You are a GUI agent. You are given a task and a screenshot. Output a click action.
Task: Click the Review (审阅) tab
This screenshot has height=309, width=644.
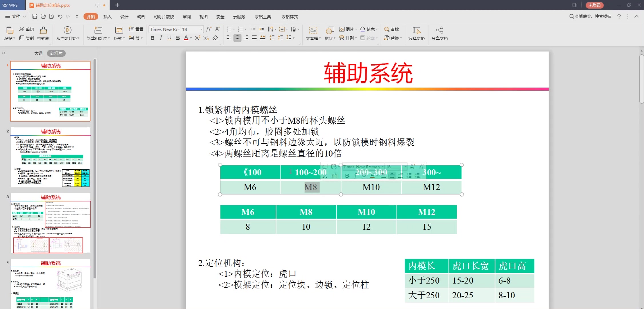point(187,17)
